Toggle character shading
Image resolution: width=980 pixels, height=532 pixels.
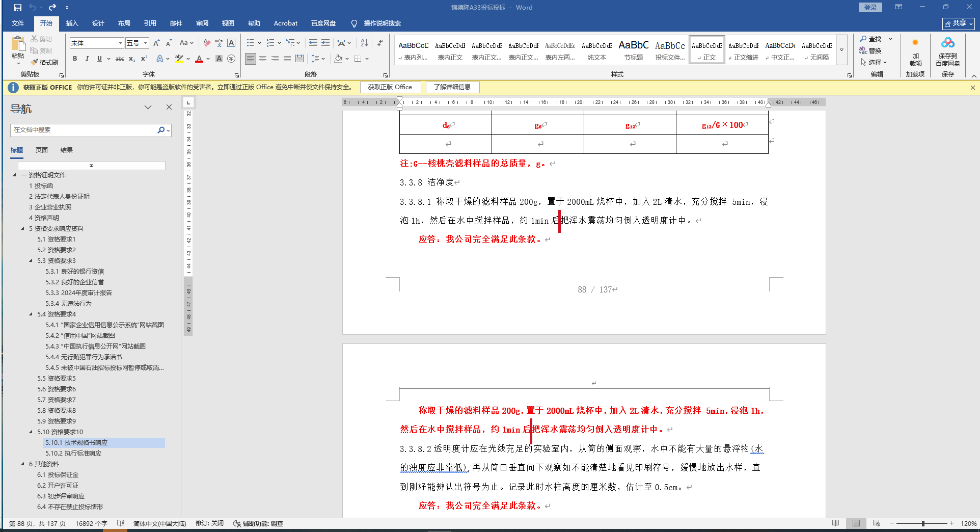[x=219, y=59]
